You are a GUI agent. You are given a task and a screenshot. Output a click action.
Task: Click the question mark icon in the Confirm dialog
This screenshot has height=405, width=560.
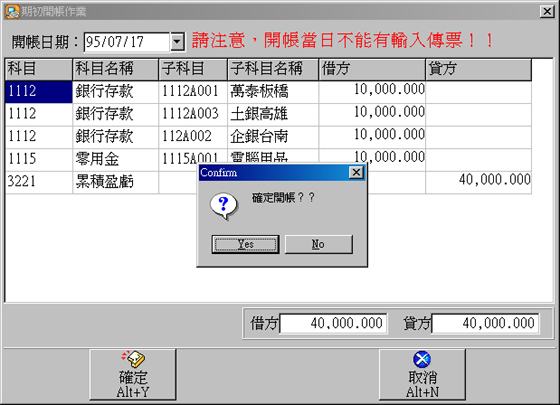point(224,206)
